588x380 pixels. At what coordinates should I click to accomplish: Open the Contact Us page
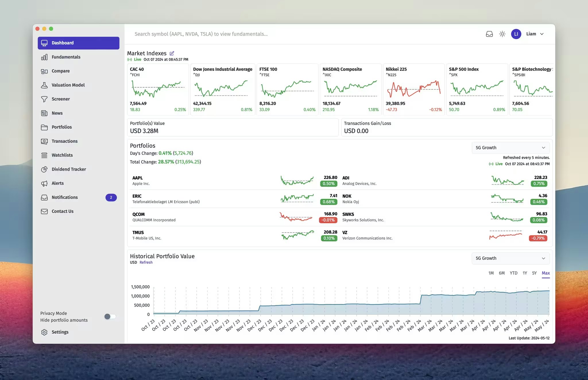(x=78, y=212)
